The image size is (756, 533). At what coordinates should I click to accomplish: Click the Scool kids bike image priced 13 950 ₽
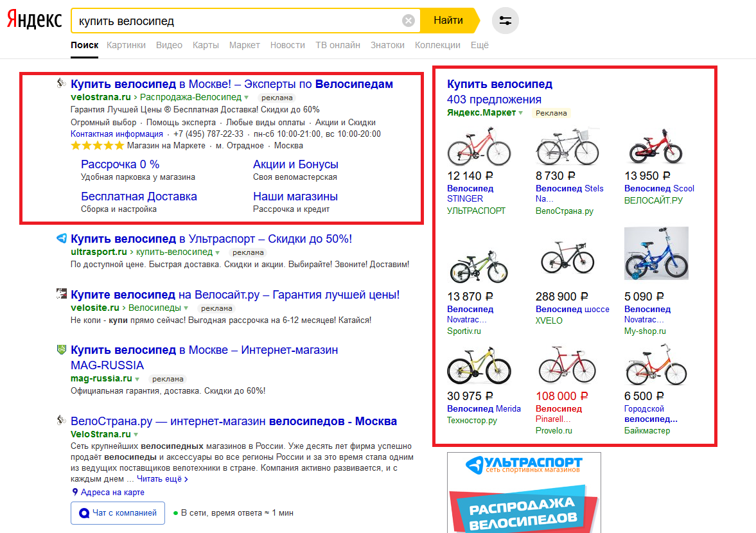(656, 146)
